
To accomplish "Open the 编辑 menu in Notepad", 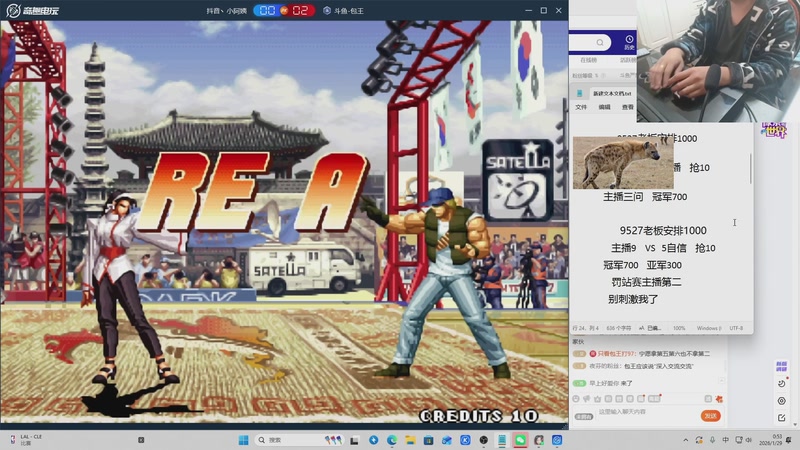I will click(x=604, y=107).
